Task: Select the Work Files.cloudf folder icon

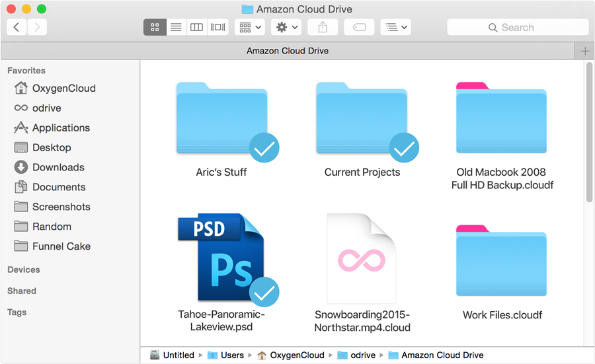Action: point(501,260)
